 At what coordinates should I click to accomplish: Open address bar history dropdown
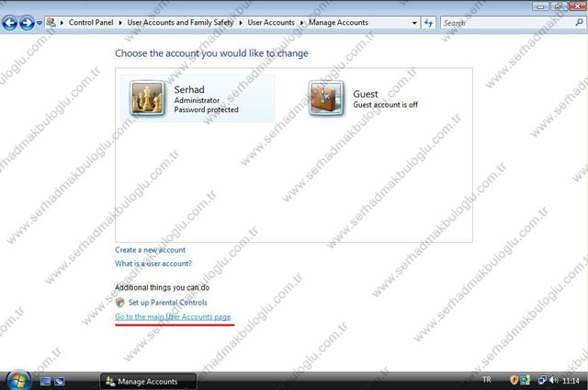click(414, 23)
